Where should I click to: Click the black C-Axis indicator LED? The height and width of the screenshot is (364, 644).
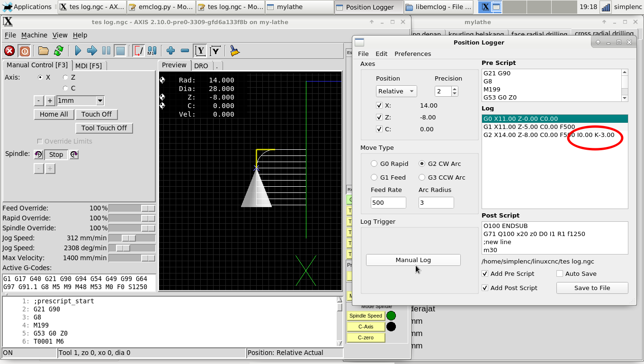click(x=391, y=327)
